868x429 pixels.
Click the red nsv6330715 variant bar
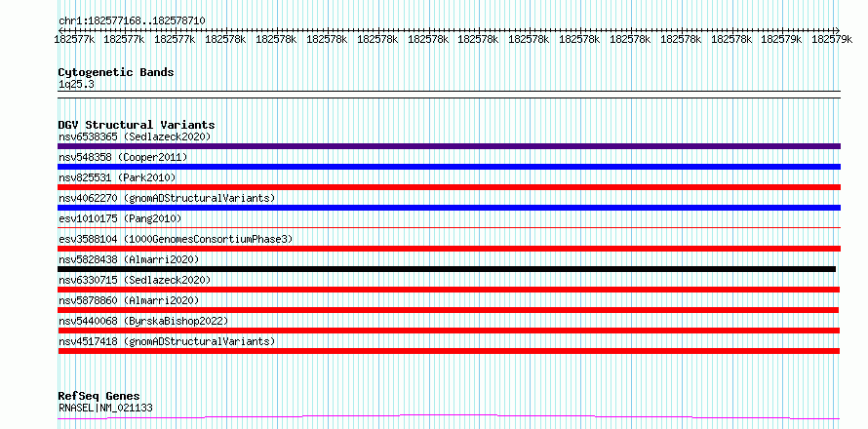click(x=449, y=290)
